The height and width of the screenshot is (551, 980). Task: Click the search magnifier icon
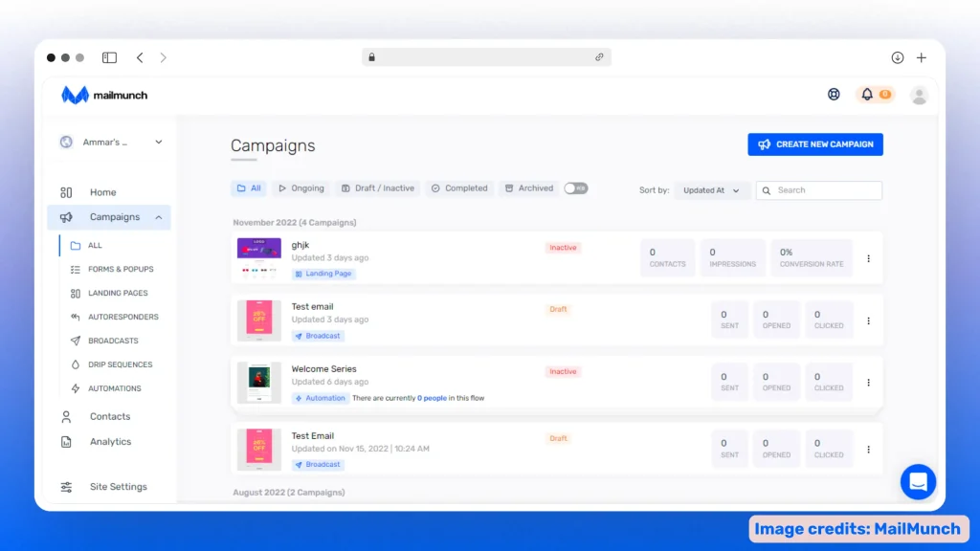point(767,190)
